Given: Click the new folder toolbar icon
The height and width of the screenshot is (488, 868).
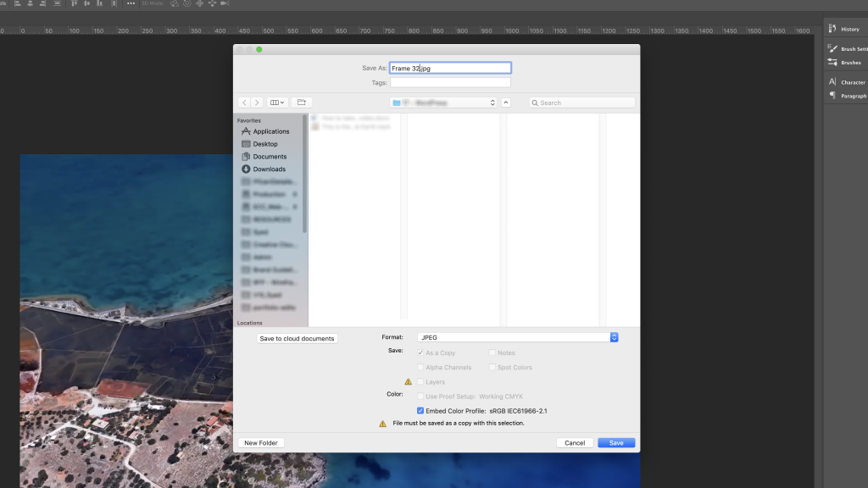Looking at the screenshot, I should tap(302, 103).
